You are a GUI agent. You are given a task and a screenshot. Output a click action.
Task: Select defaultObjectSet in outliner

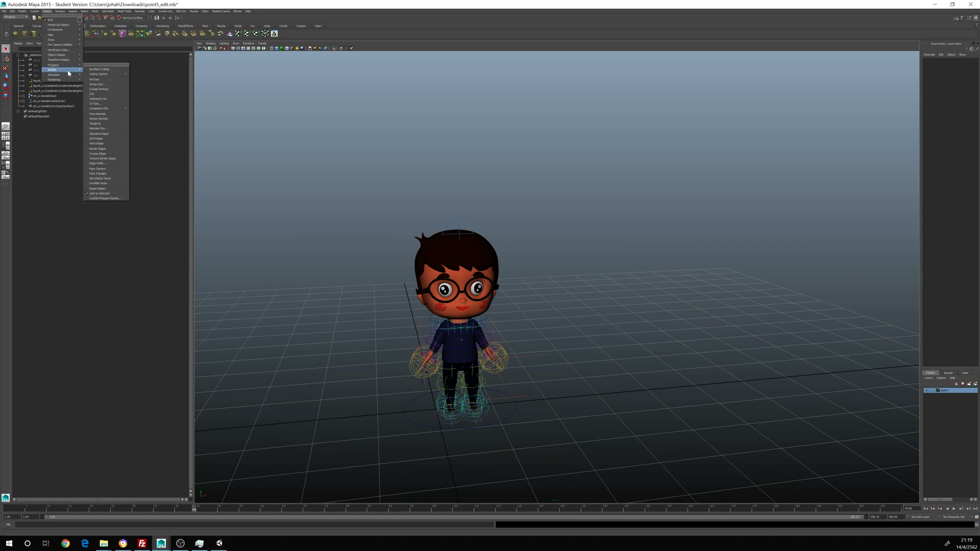point(39,116)
